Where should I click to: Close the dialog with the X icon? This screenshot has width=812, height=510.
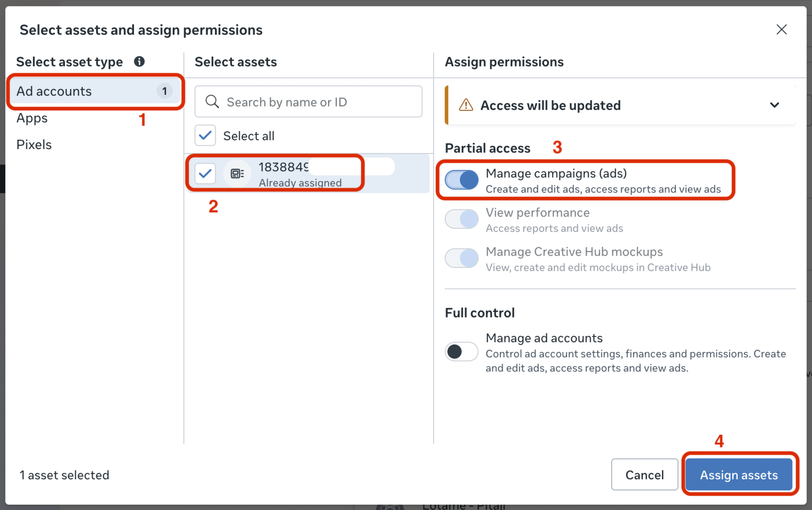781,30
